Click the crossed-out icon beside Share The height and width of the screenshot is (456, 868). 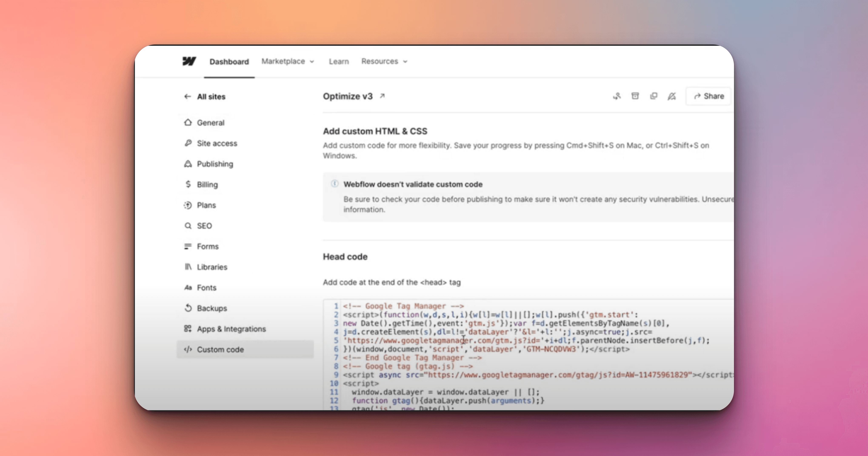[x=672, y=96]
